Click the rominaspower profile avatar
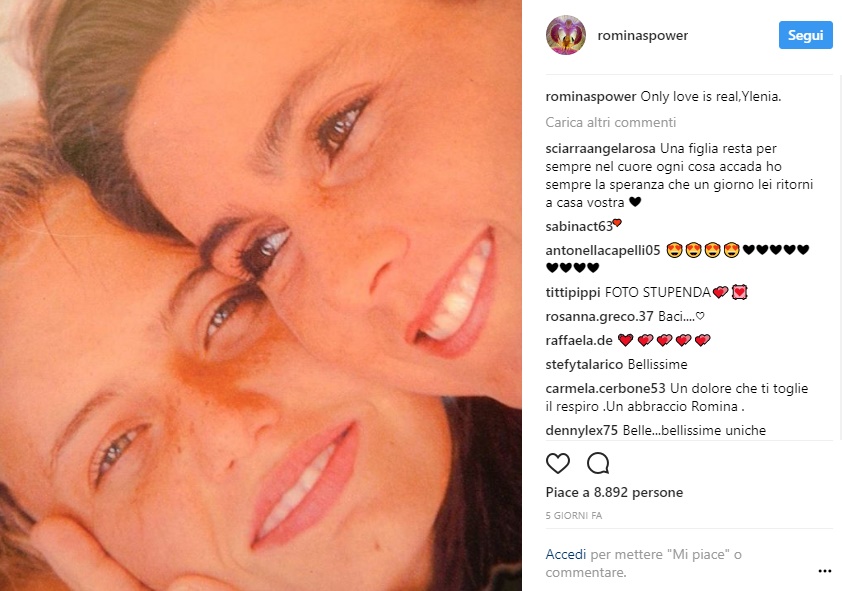 pyautogui.click(x=565, y=35)
